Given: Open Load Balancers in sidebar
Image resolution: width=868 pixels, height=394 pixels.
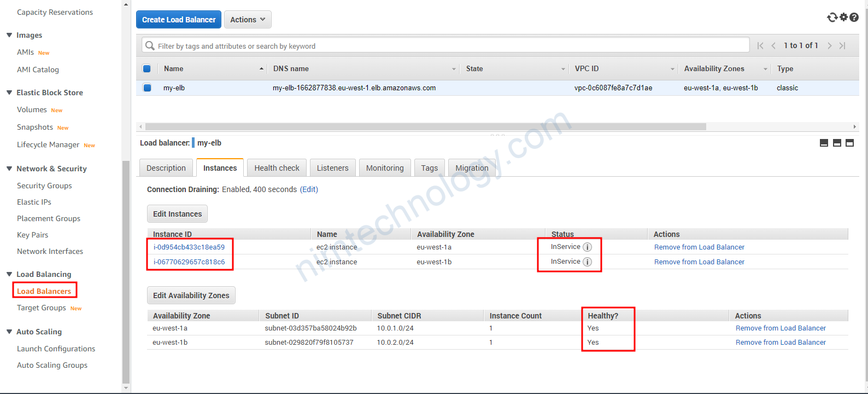Looking at the screenshot, I should 44,291.
